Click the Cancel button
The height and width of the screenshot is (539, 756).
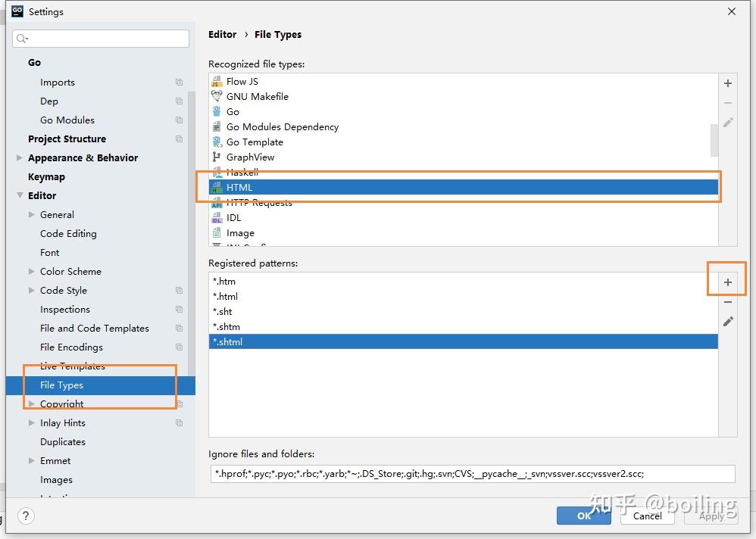click(x=647, y=516)
